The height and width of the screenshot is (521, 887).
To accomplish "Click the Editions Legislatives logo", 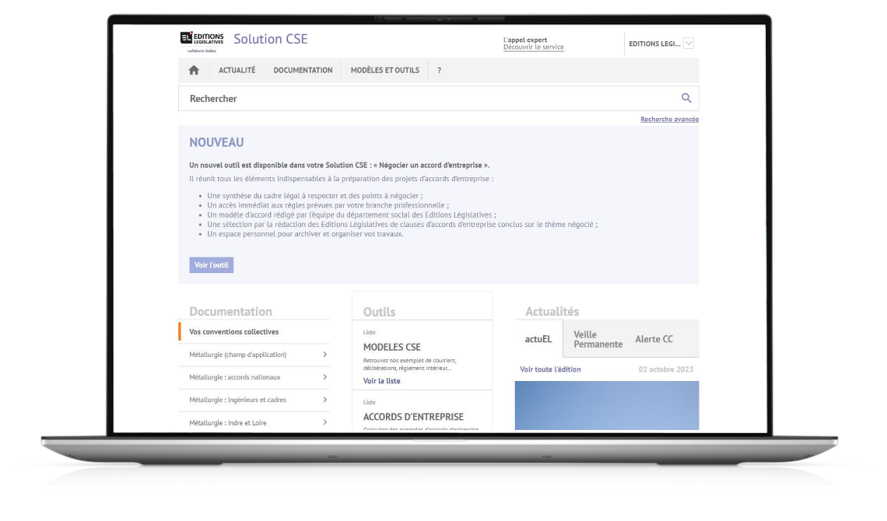I will point(202,42).
